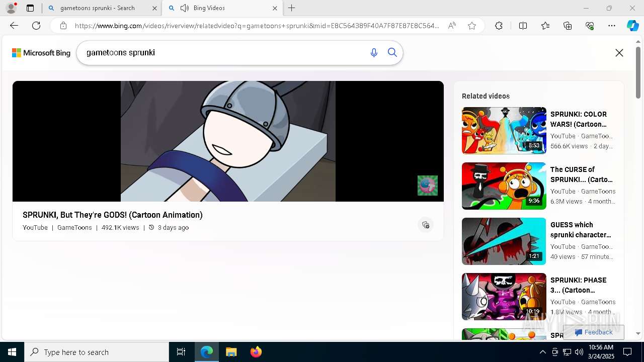Open File Explorer from taskbar
Viewport: 644px width, 362px height.
tap(231, 352)
